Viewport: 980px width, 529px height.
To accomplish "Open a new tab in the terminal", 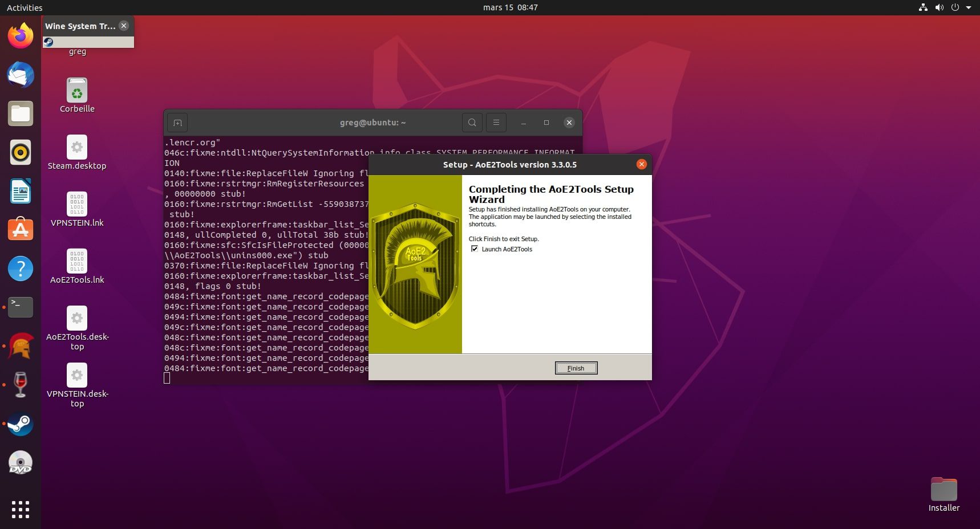I will 177,123.
